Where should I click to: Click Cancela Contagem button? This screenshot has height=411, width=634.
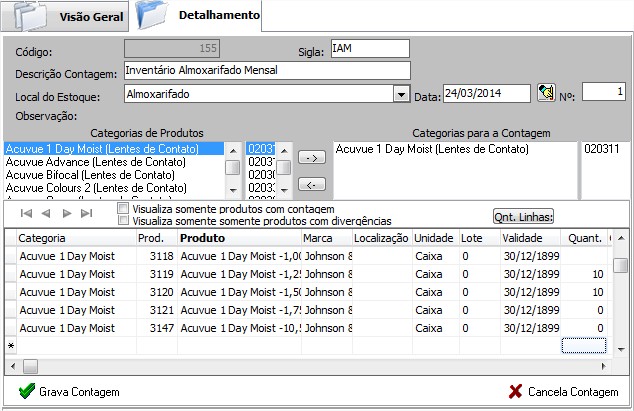(x=563, y=392)
